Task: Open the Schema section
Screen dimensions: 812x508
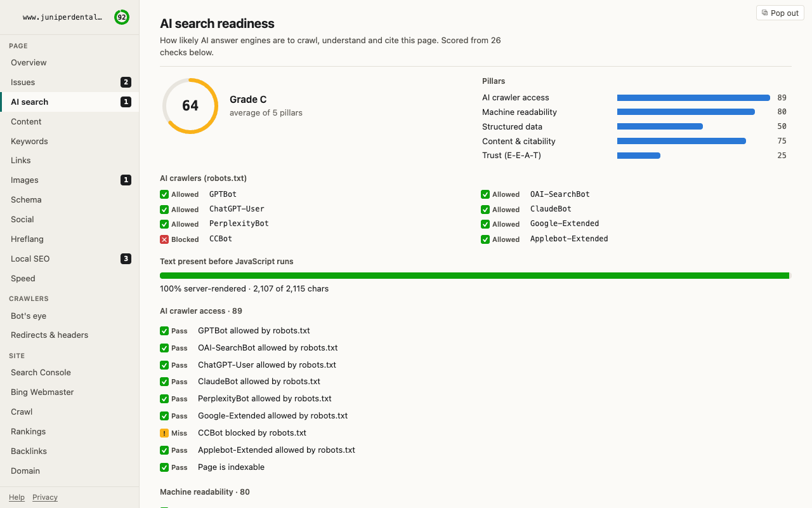Action: (69, 199)
